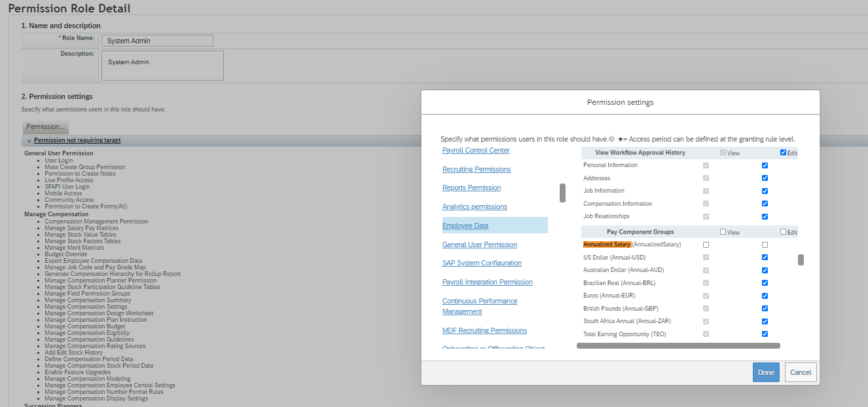The width and height of the screenshot is (868, 407).
Task: Click 'Mobile Access' list item
Action: click(x=63, y=193)
